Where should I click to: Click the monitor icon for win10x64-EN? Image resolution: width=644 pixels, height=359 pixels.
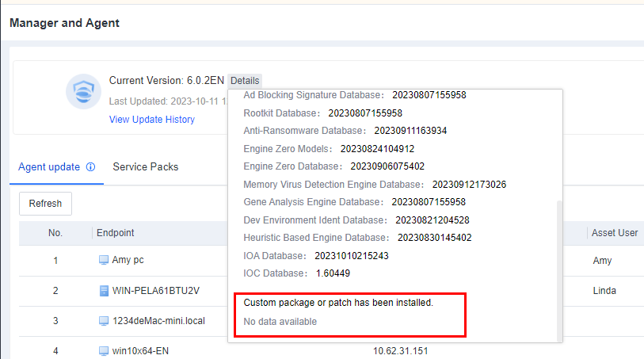103,349
